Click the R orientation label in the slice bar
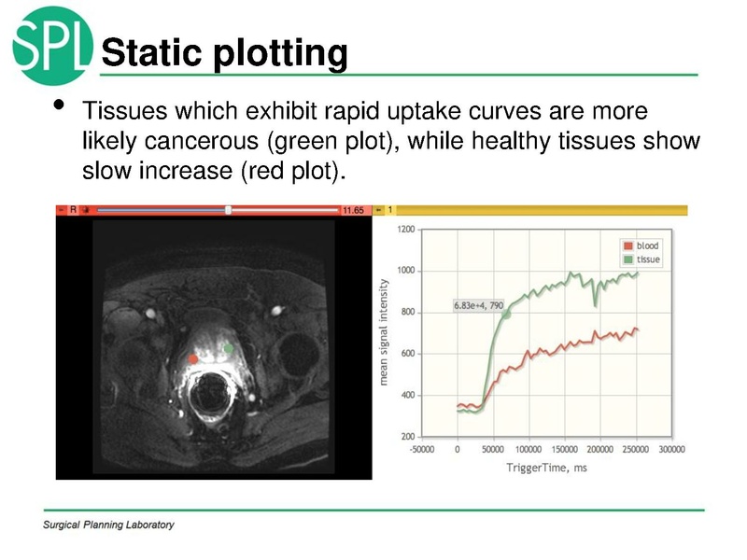 (x=73, y=210)
